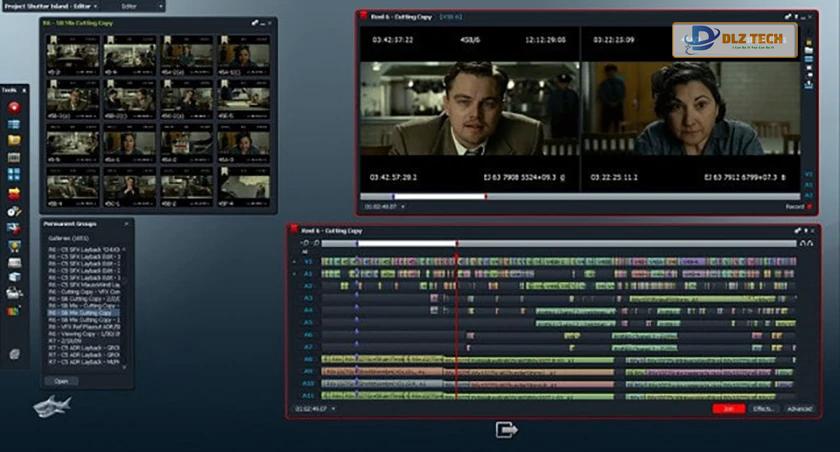Open the timecode dropdown below the timeline
This screenshot has height=452, width=840.
tap(334, 409)
